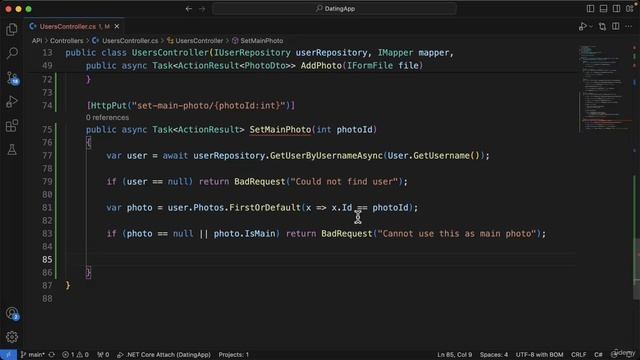Toggle the bottom panel layout icon
The height and width of the screenshot is (360, 640).
[x=603, y=9]
